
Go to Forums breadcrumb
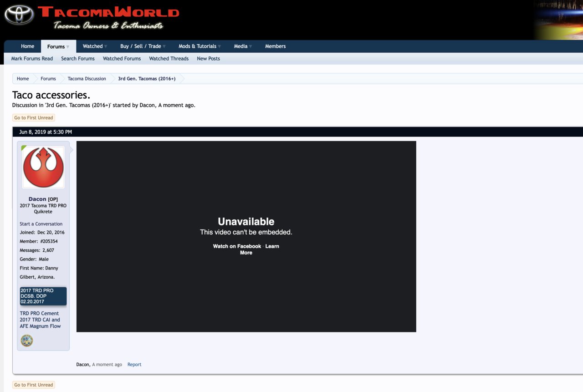48,79
